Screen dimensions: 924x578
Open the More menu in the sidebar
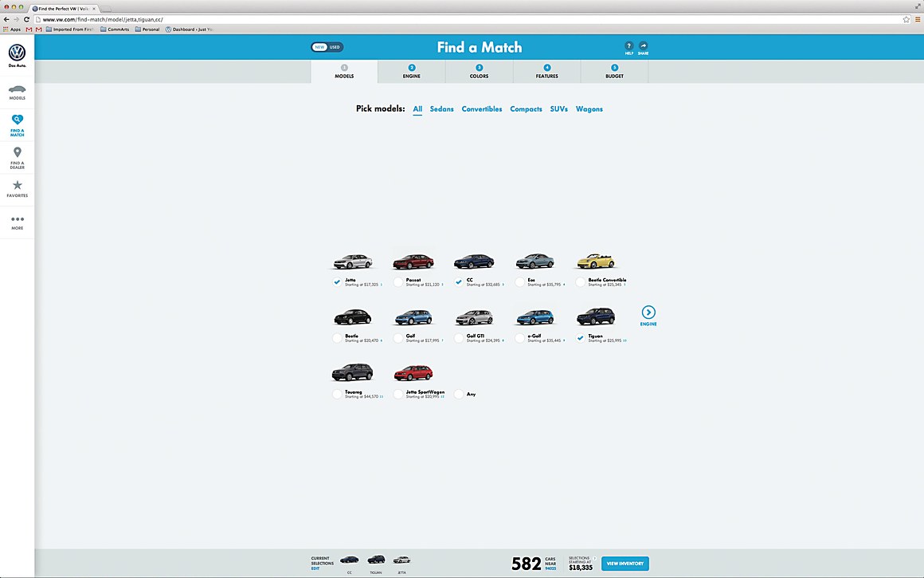click(17, 222)
